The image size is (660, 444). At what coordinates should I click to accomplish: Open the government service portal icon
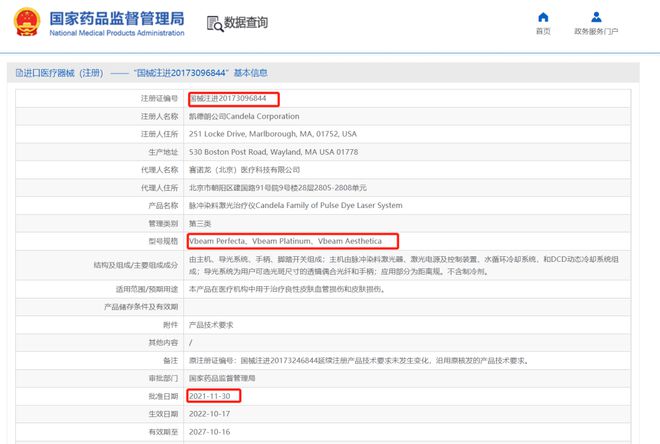pyautogui.click(x=596, y=17)
